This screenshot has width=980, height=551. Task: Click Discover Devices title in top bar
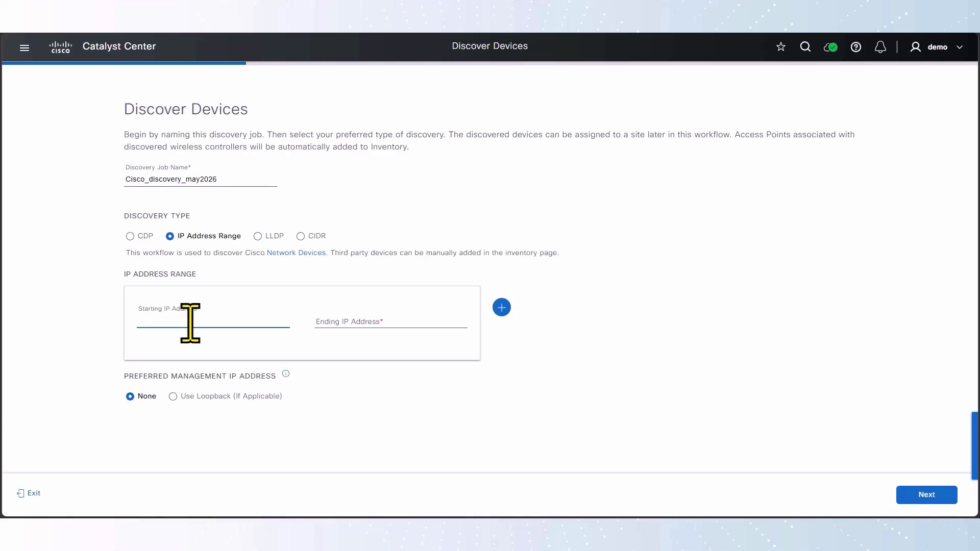point(489,46)
